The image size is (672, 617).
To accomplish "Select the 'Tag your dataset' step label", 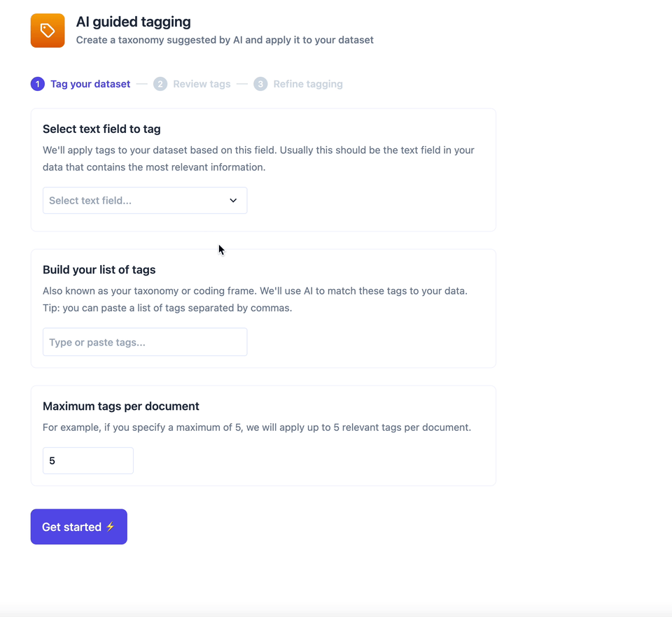I will pyautogui.click(x=90, y=83).
